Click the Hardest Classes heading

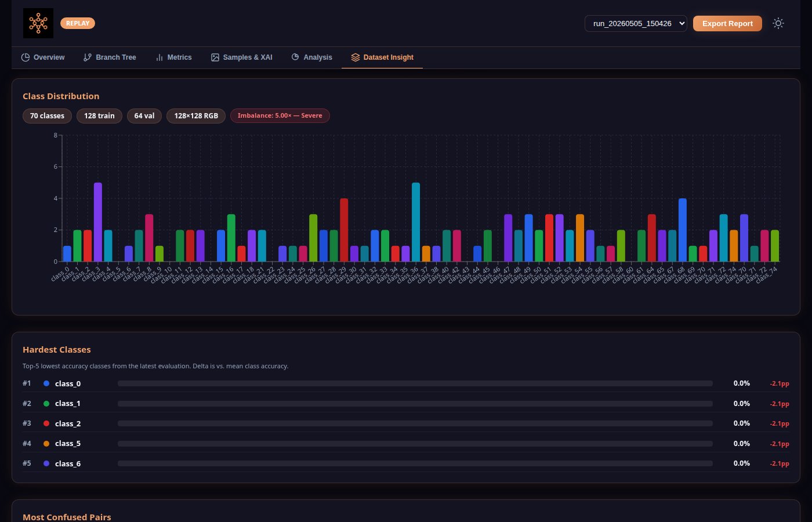[x=57, y=350]
